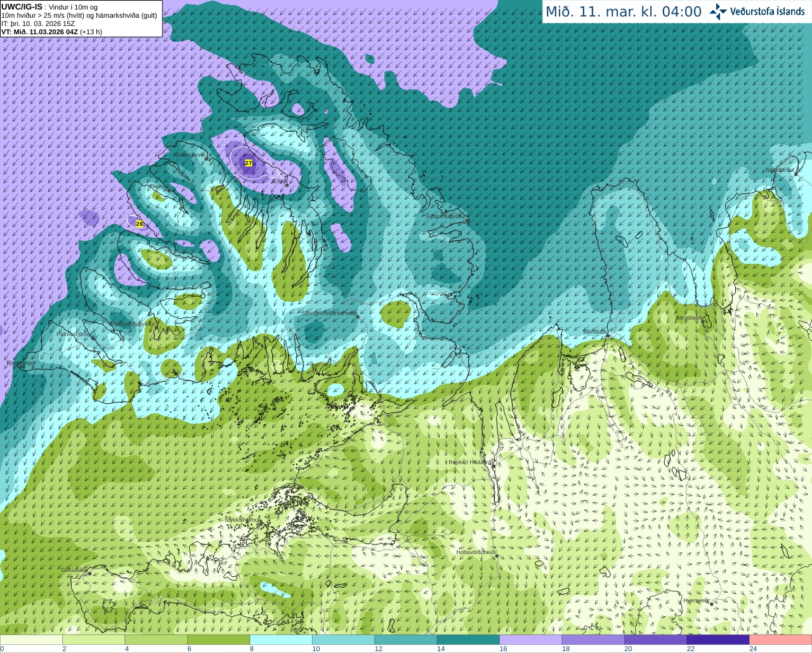Select the Gufuskálar station label

[x=74, y=570]
